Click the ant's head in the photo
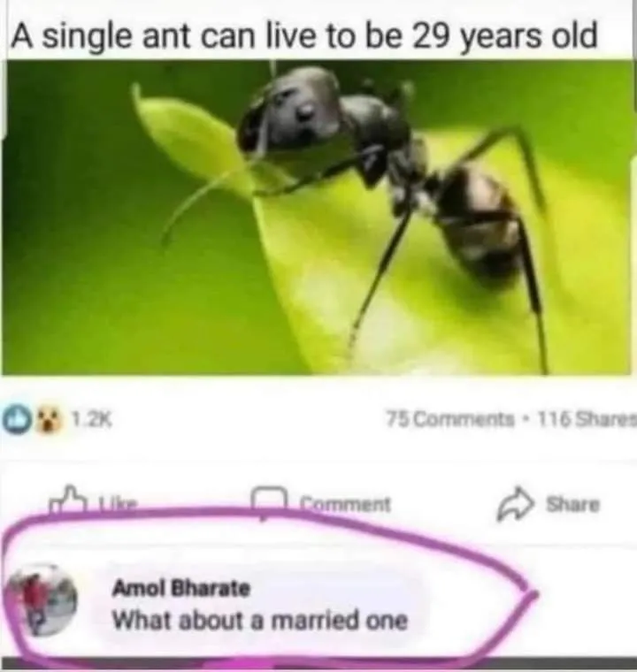The width and height of the screenshot is (637, 672). (293, 111)
